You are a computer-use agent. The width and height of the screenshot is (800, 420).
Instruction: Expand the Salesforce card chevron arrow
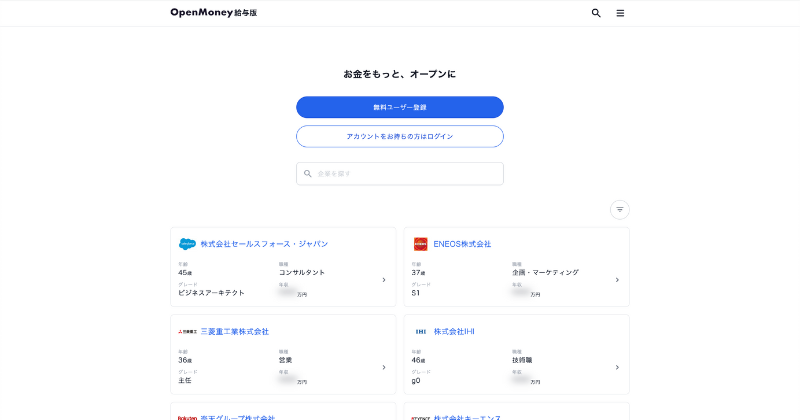coord(384,280)
